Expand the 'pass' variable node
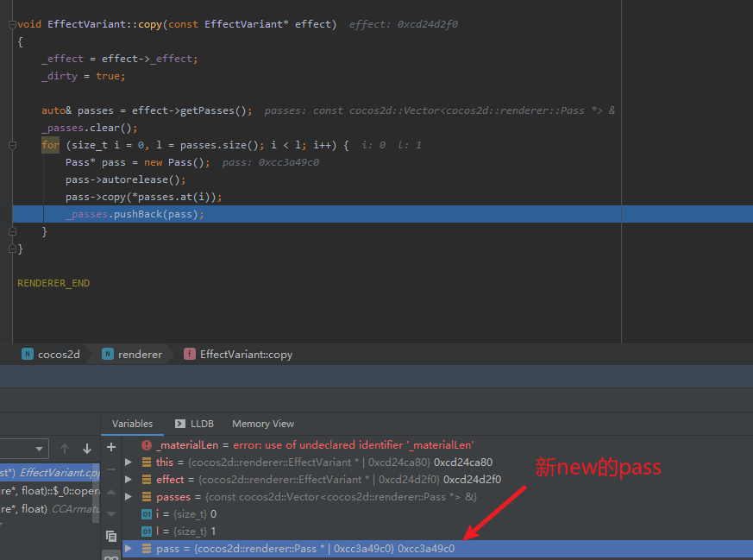This screenshot has width=753, height=560. pyautogui.click(x=129, y=549)
